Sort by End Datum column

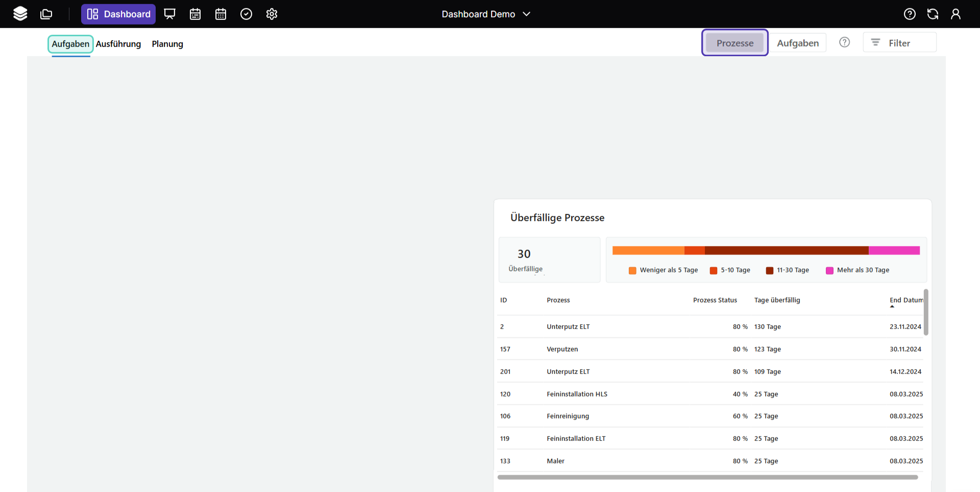[x=906, y=300]
